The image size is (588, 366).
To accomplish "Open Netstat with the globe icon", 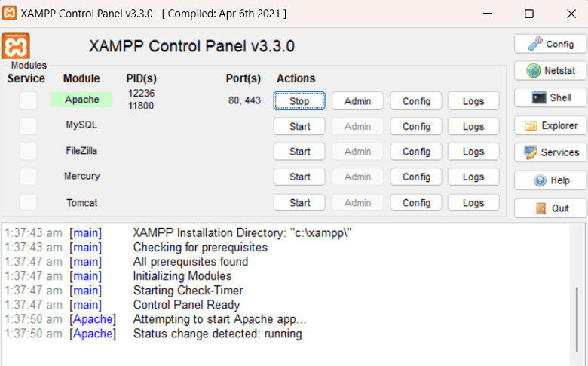I will pyautogui.click(x=550, y=71).
